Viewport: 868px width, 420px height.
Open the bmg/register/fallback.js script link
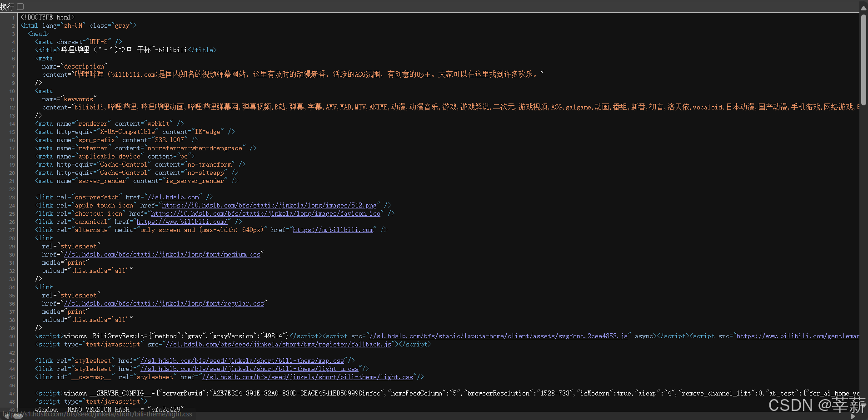[279, 344]
